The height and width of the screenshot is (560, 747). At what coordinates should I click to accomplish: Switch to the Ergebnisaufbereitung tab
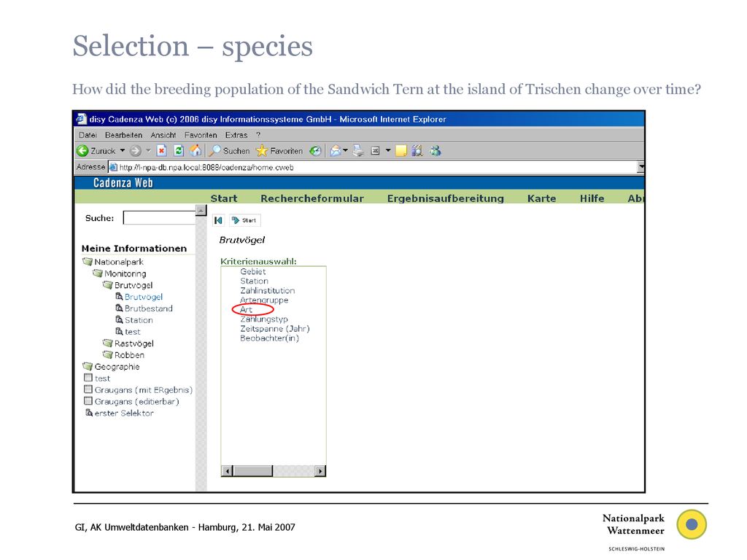click(x=446, y=198)
